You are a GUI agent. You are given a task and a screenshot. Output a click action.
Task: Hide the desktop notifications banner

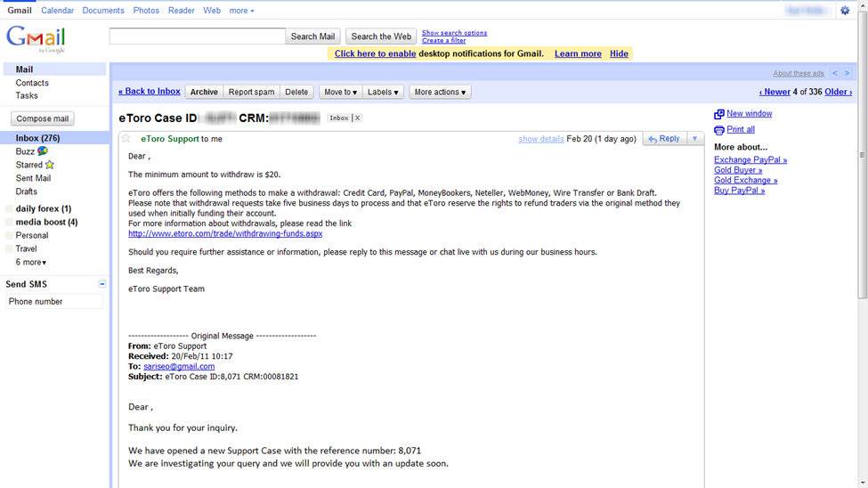[x=619, y=53]
